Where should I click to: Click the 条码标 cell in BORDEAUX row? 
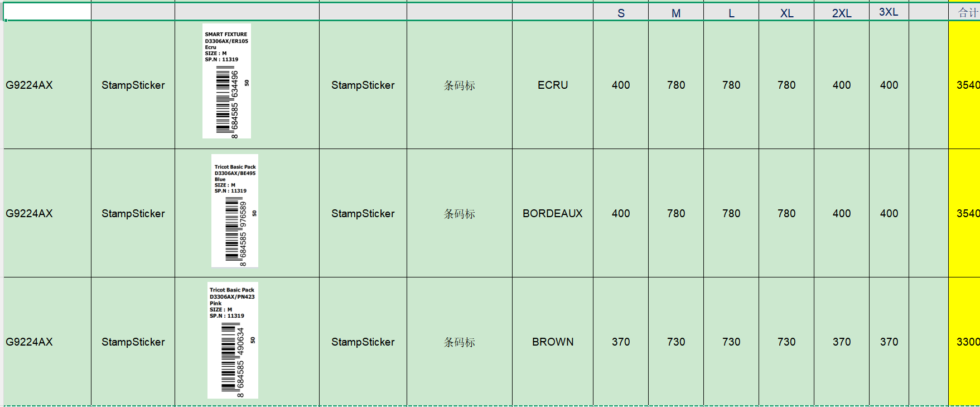[x=459, y=213]
